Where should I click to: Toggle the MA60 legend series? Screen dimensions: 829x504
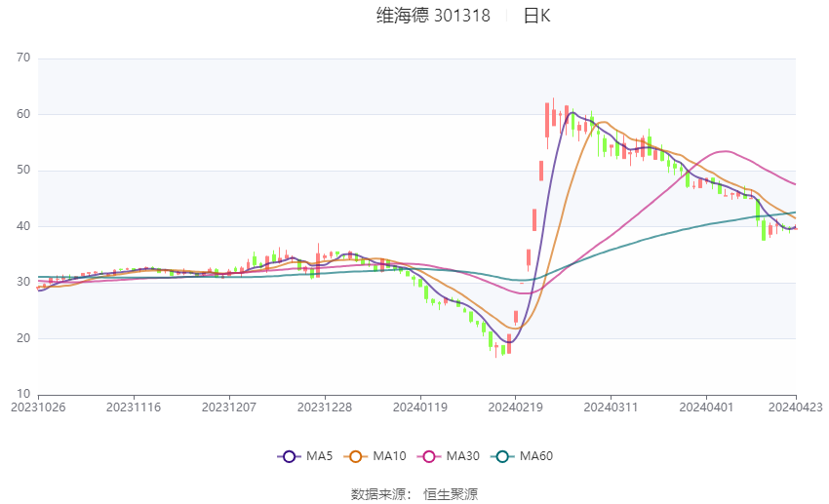click(522, 456)
